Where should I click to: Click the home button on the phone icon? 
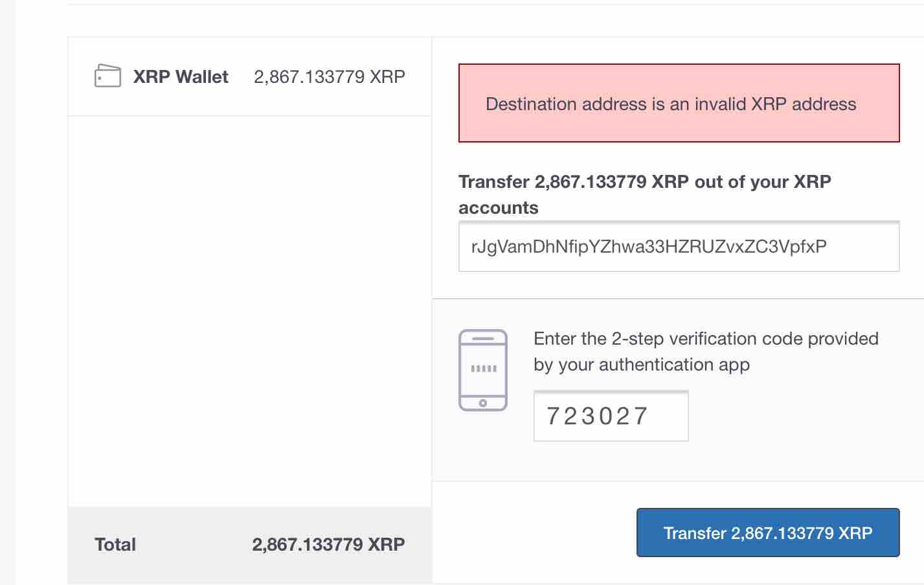click(x=482, y=403)
